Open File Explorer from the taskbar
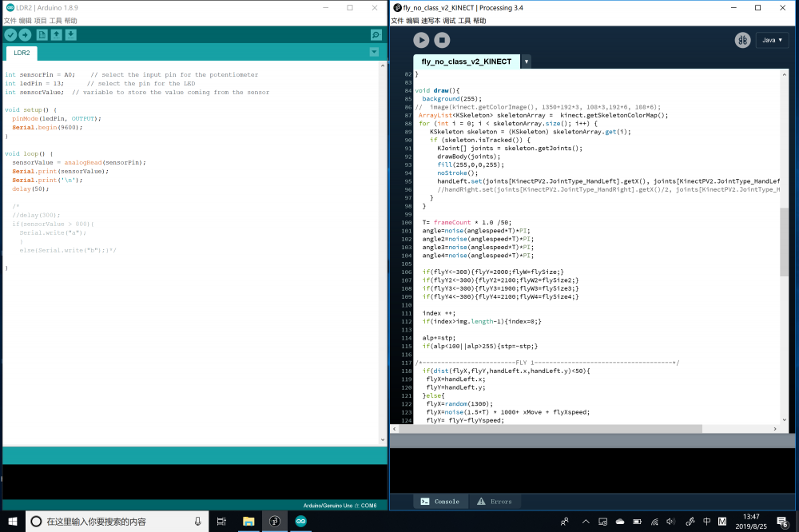Image resolution: width=799 pixels, height=532 pixels. (248, 522)
